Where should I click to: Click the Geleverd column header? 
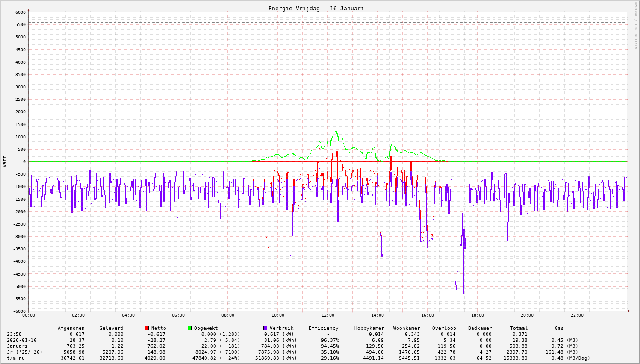111,328
